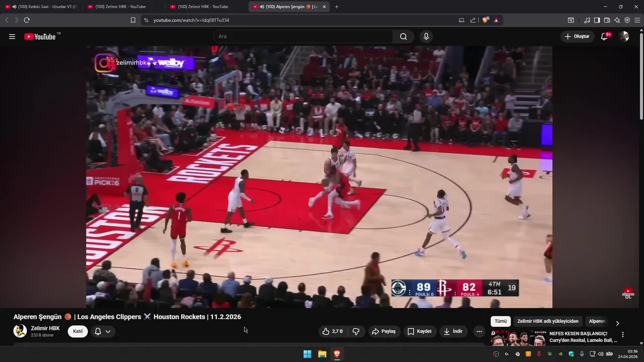Open the Zelimir HBK channel name
Viewport: 644px width, 362px height.
point(45,328)
